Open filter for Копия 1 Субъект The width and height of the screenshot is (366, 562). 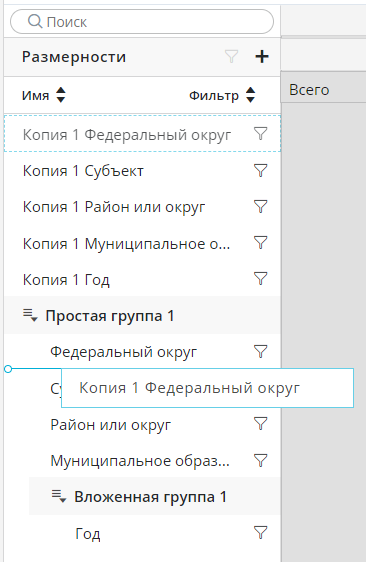tap(261, 171)
